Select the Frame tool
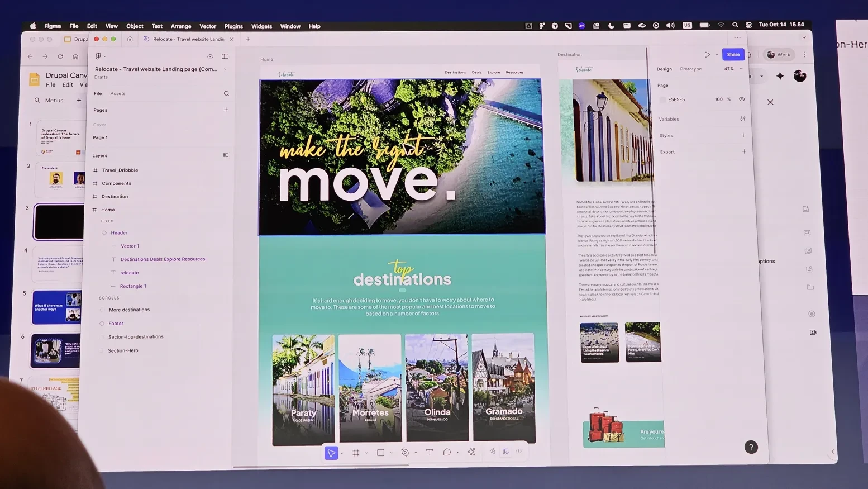The image size is (868, 489). click(356, 453)
